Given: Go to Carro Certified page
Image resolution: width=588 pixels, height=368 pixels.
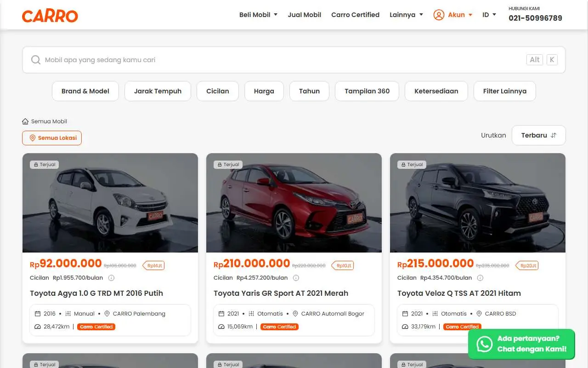Looking at the screenshot, I should click(x=356, y=15).
